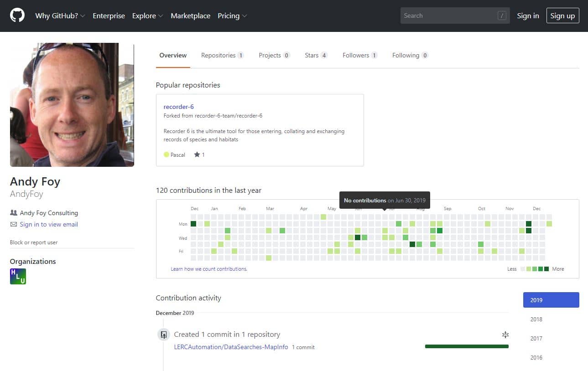This screenshot has width=588, height=371.
Task: Click the darkest green legend swatch next to More
Action: (x=546, y=269)
